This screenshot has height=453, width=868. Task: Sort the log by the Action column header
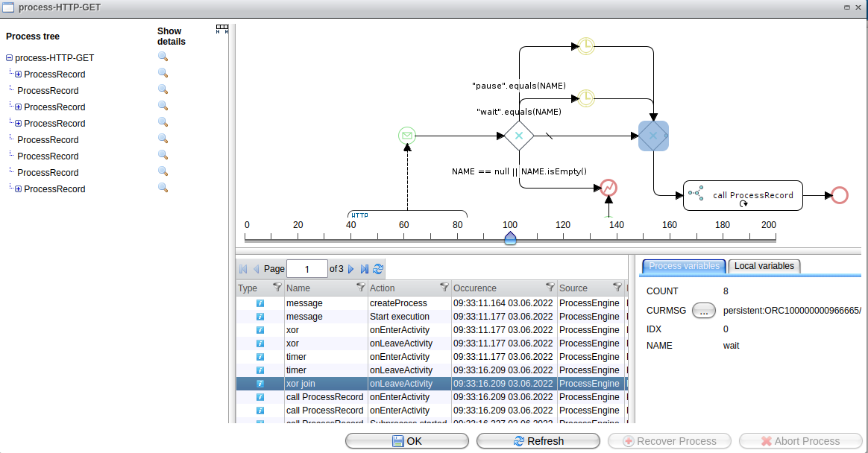[382, 288]
